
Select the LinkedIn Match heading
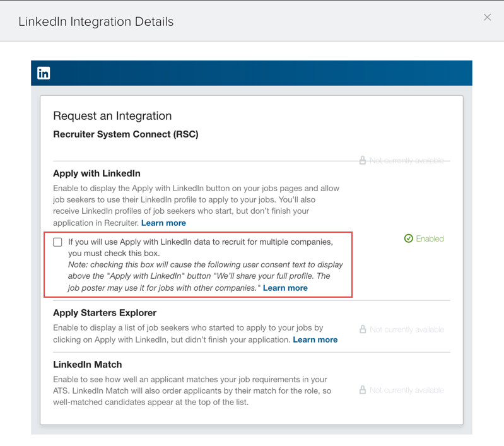click(88, 365)
